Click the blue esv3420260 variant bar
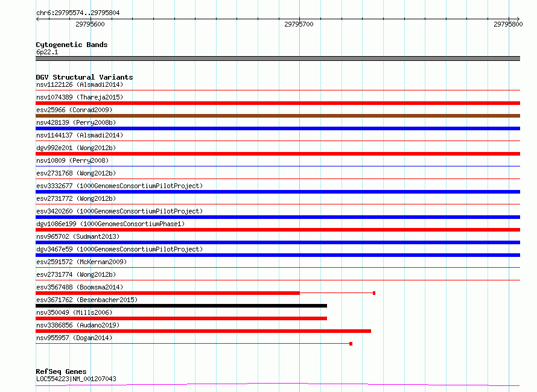537x392 pixels. (x=278, y=217)
